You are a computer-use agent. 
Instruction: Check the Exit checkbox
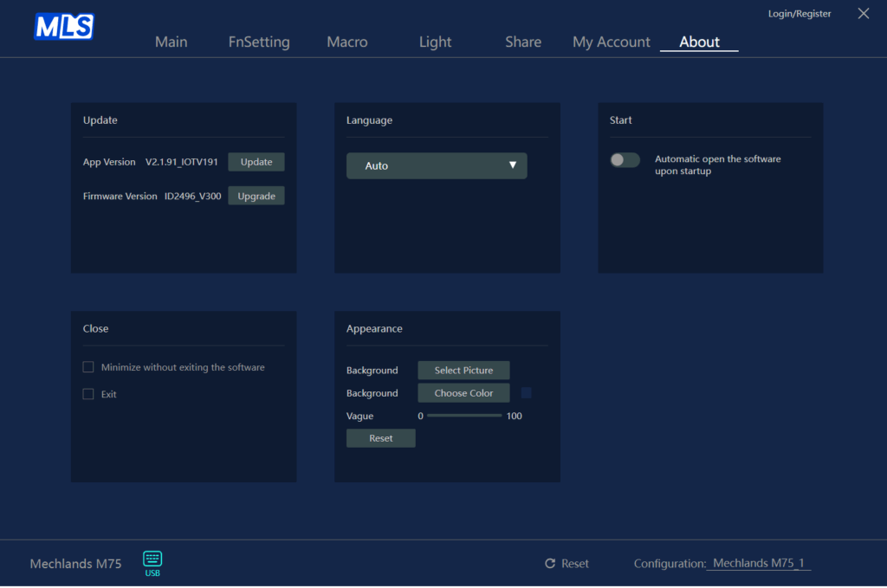pyautogui.click(x=88, y=394)
